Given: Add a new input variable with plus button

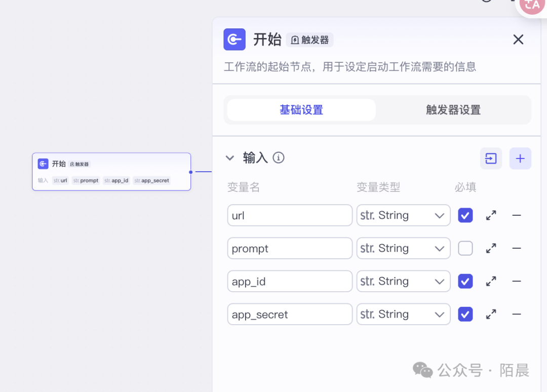Looking at the screenshot, I should pos(520,159).
